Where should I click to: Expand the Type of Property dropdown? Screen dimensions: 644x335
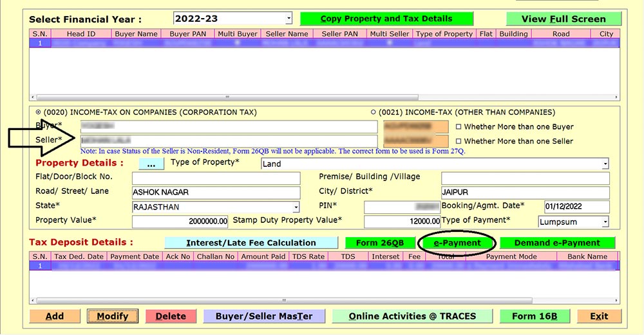coord(605,164)
